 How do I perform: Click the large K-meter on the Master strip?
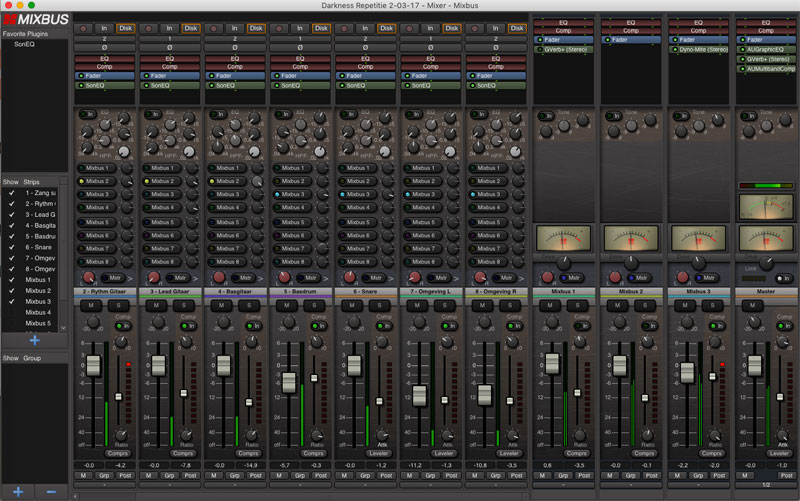click(766, 206)
